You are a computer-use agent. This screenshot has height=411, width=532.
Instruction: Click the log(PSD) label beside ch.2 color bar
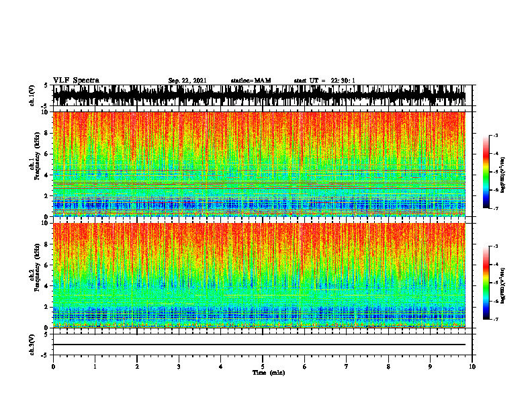coord(502,285)
